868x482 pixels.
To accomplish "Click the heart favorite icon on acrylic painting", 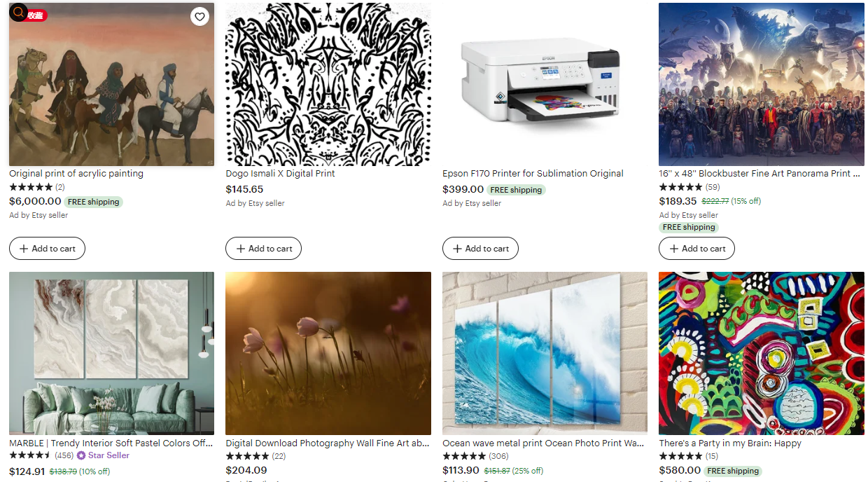I will pyautogui.click(x=199, y=17).
